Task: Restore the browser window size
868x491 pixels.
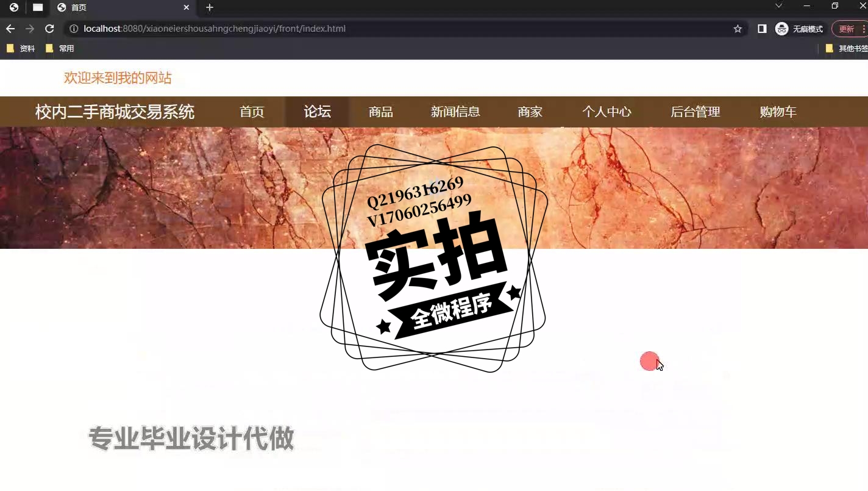Action: click(x=835, y=6)
